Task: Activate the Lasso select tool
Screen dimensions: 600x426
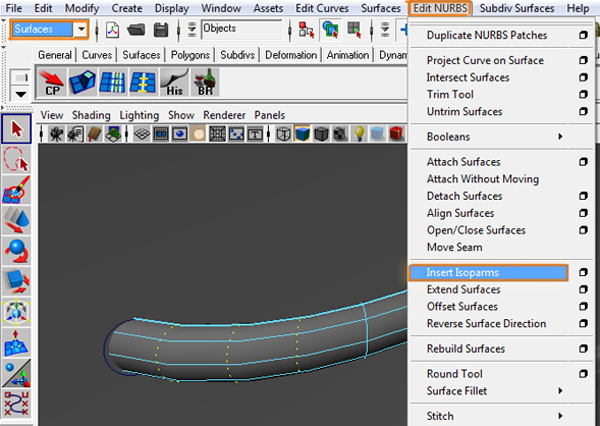Action: click(x=16, y=159)
